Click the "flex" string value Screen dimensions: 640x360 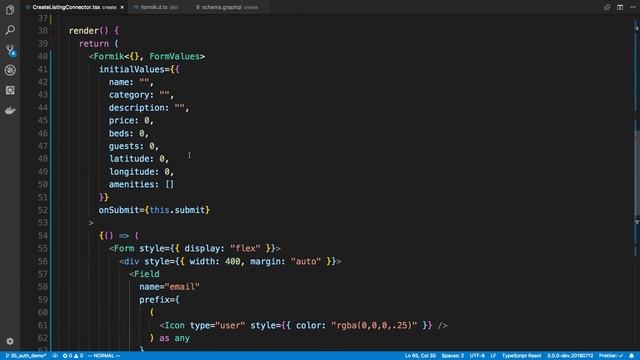[245, 249]
